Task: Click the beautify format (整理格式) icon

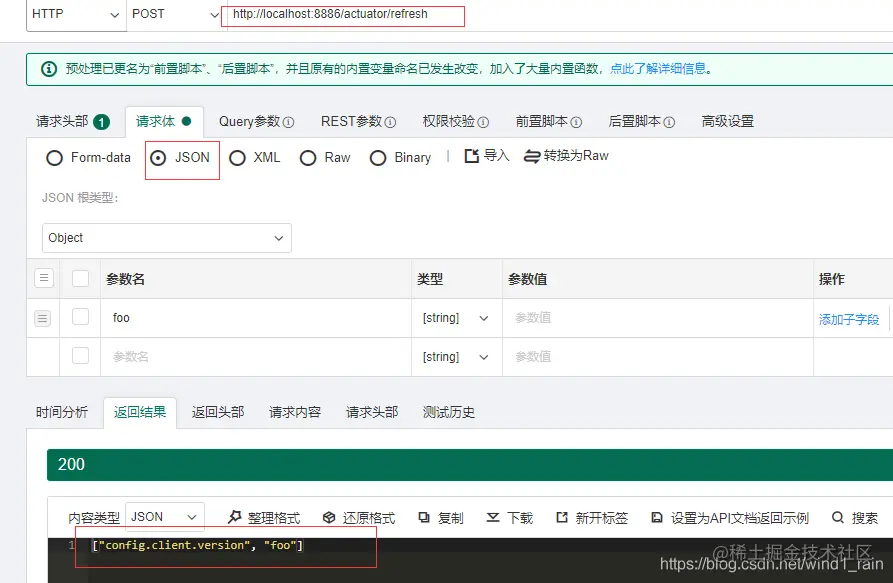Action: (262, 517)
